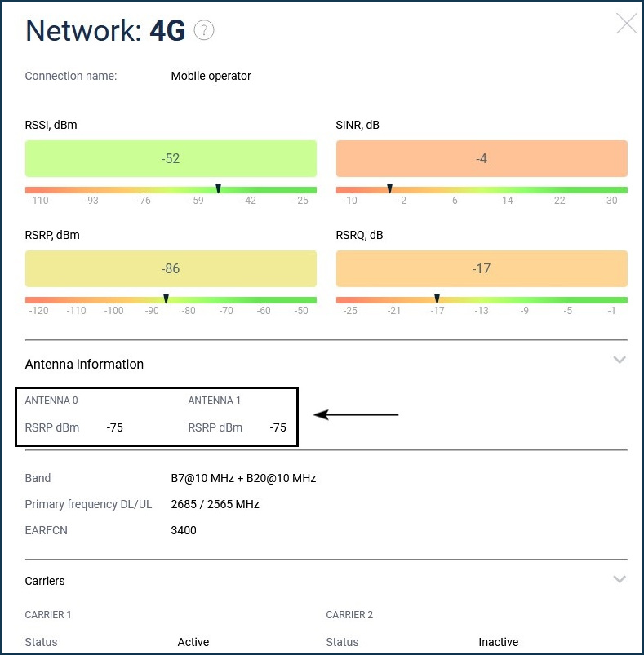Click Antenna 1 RSRP value -75

(x=278, y=427)
